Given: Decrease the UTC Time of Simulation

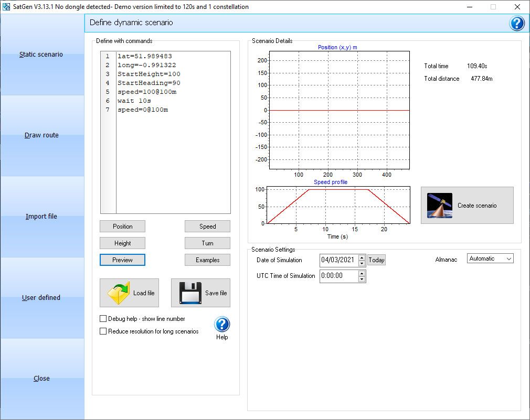Looking at the screenshot, I should coord(362,279).
